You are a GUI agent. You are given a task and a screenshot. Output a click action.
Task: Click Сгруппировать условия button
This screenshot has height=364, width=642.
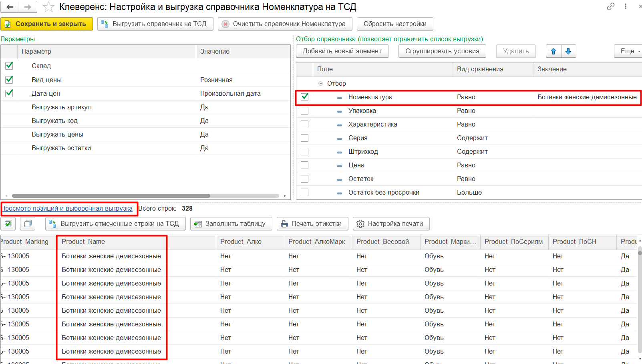click(x=442, y=51)
